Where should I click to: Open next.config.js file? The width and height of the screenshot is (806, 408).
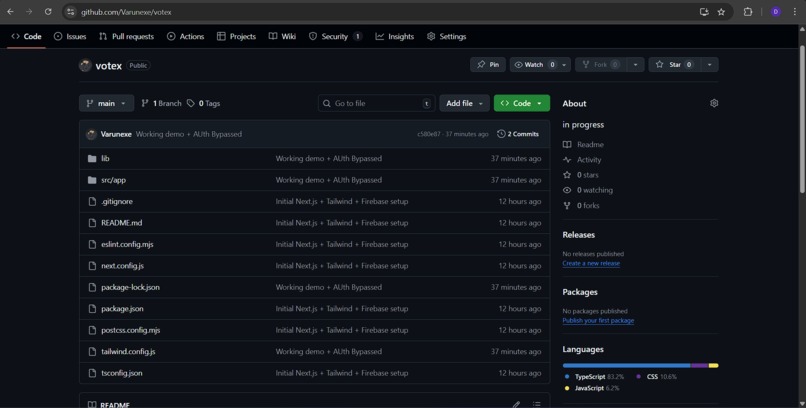pyautogui.click(x=122, y=266)
